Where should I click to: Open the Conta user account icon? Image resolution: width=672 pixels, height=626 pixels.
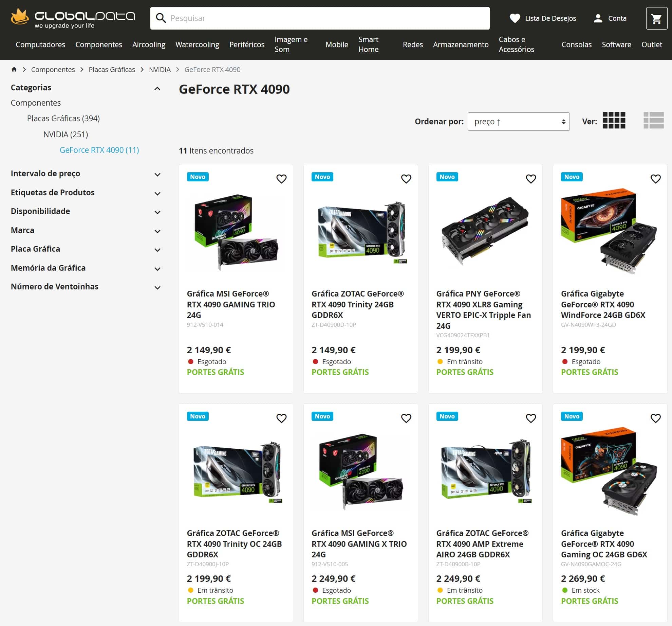click(x=598, y=18)
